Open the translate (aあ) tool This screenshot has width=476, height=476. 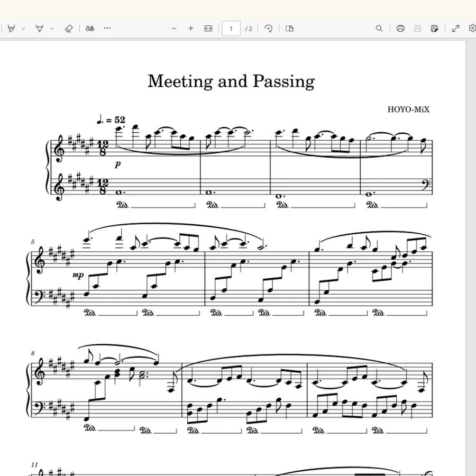90,29
